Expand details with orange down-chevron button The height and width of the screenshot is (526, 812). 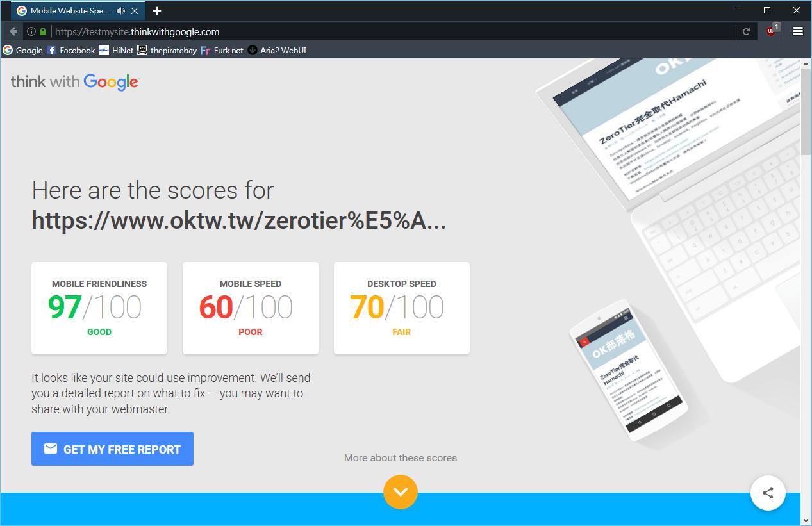click(401, 492)
